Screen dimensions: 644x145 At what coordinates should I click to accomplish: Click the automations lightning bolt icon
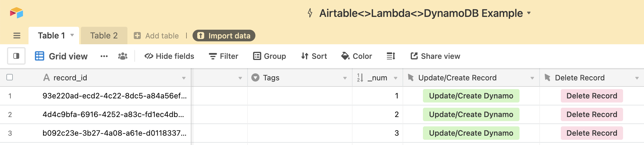click(310, 13)
